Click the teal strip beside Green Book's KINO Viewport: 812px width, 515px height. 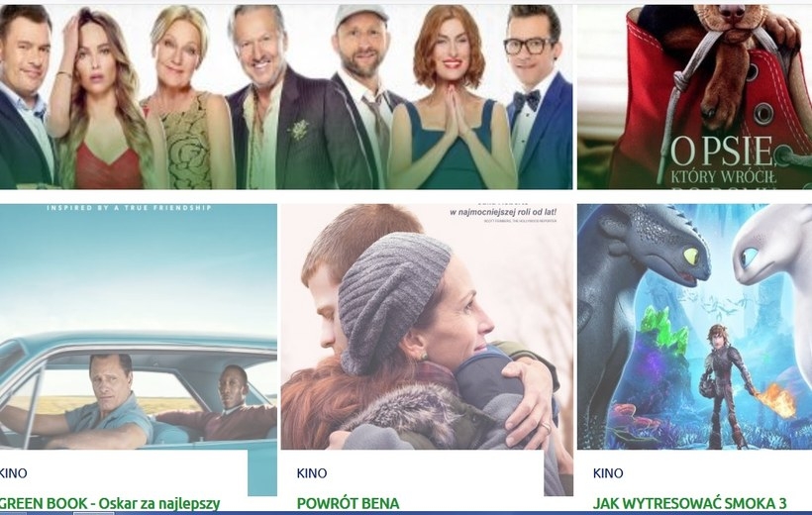[x=262, y=472]
